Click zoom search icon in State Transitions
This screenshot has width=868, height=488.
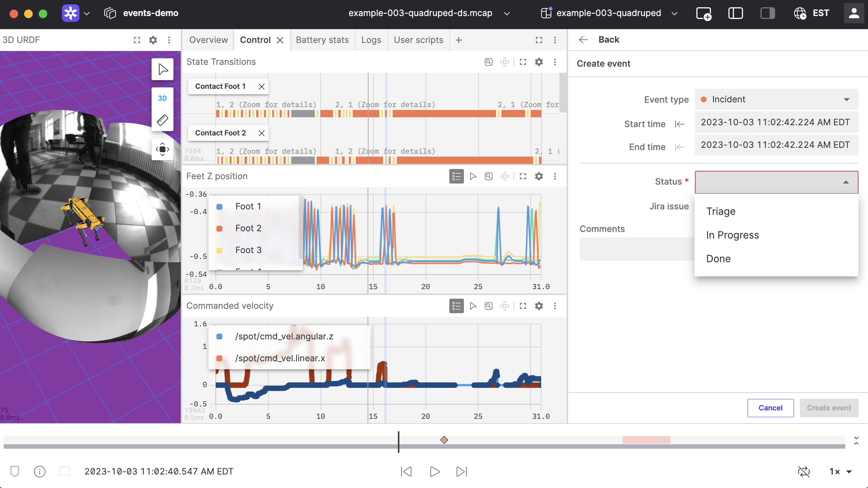pos(489,62)
